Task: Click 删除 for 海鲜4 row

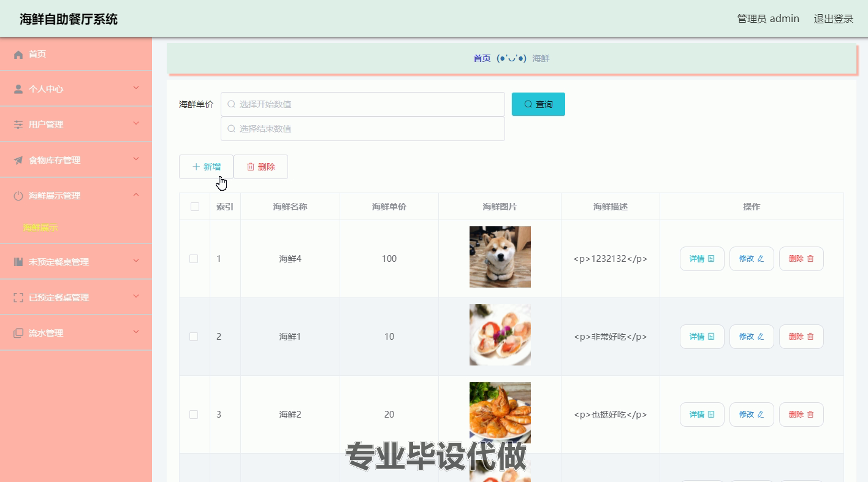Action: coord(801,259)
